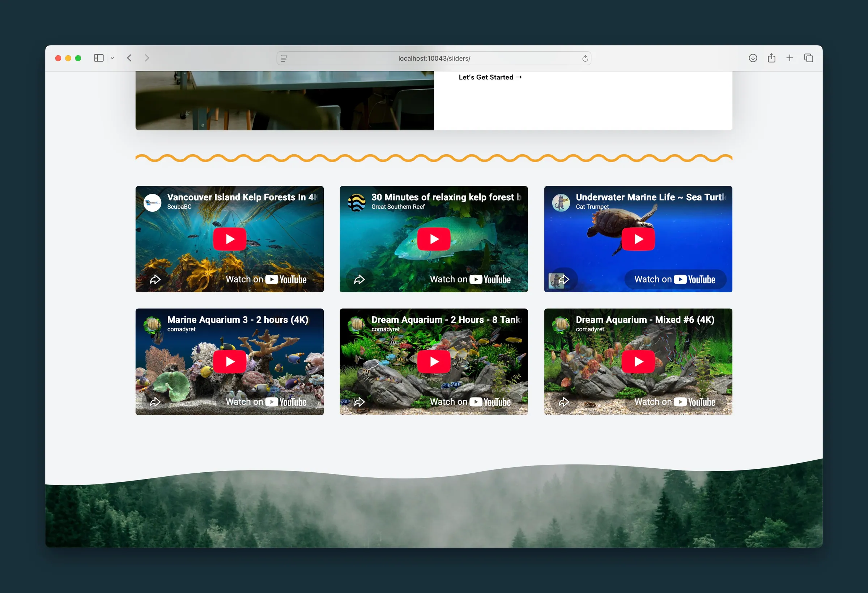The width and height of the screenshot is (868, 593).
Task: Click the Cat Trumpet channel name
Action: (592, 207)
